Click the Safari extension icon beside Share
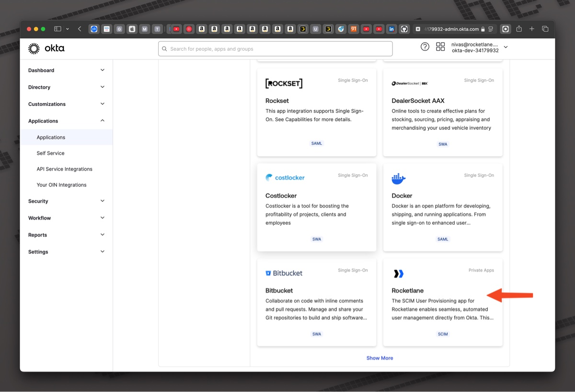The width and height of the screenshot is (575, 392). pos(506,29)
